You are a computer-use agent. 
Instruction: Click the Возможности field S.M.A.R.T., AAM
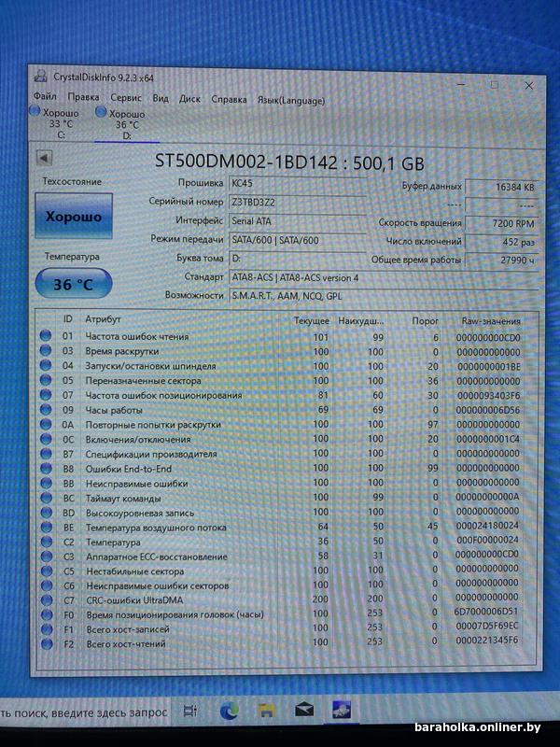coord(384,296)
